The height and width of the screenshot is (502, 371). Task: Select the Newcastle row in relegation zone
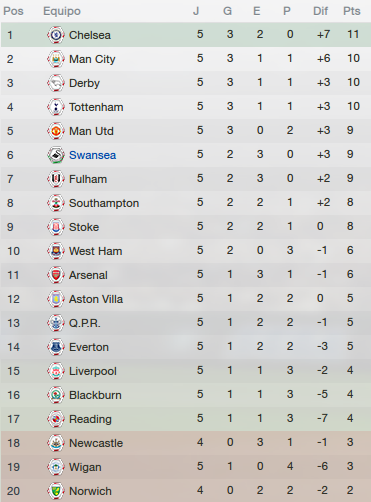[x=186, y=443]
